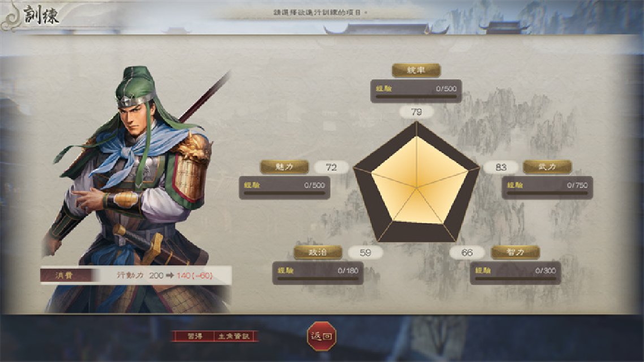The height and width of the screenshot is (362, 644).
Task: Select the 武力 training item
Action: click(547, 167)
